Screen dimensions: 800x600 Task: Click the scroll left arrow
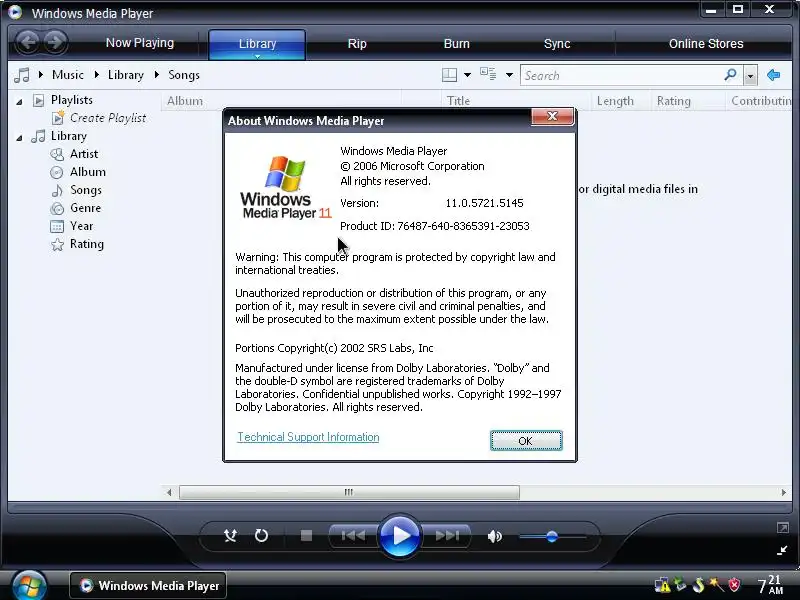(x=169, y=492)
